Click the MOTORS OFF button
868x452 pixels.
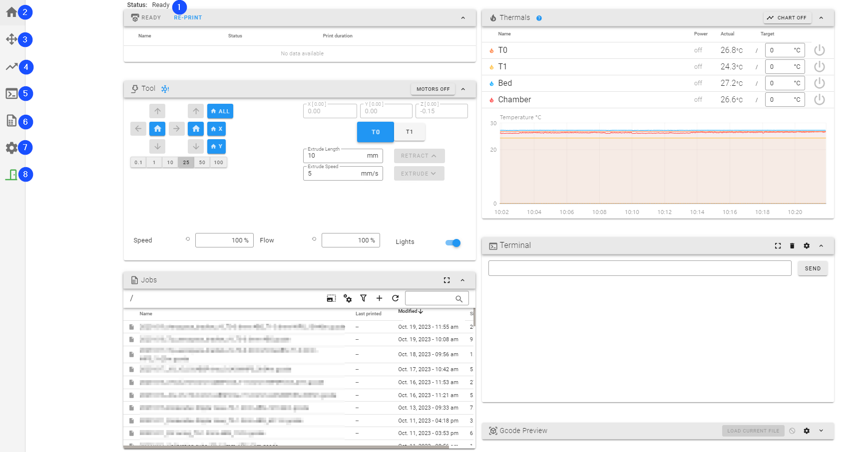(x=433, y=89)
